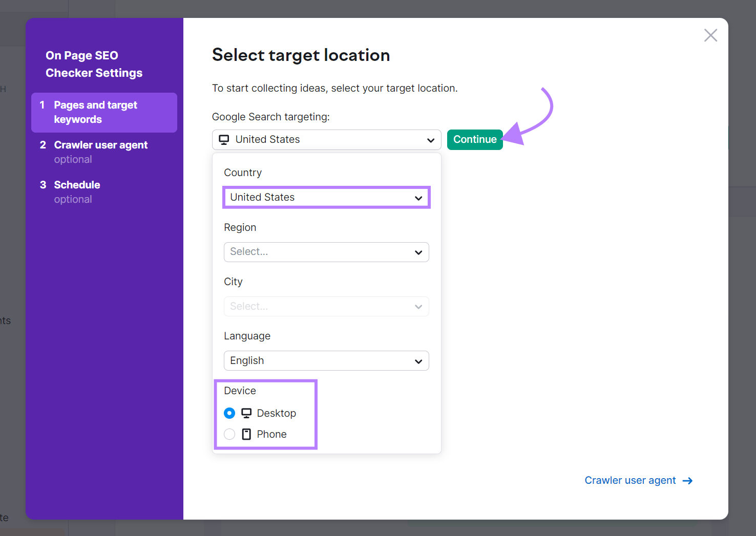The height and width of the screenshot is (536, 756).
Task: Select the Phone device radio button
Action: coord(229,434)
